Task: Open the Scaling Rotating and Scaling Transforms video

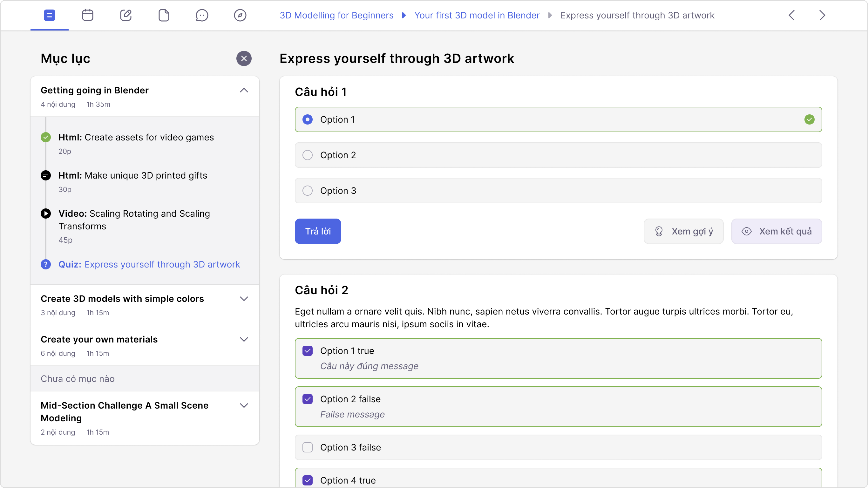Action: coord(134,220)
